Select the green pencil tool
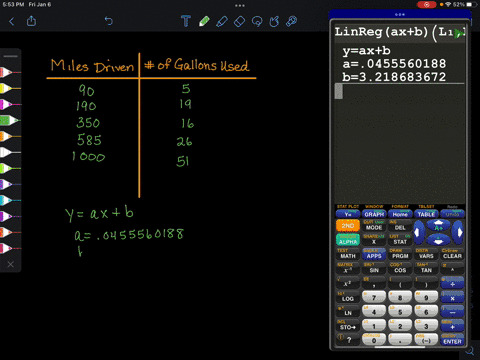 (x=204, y=21)
